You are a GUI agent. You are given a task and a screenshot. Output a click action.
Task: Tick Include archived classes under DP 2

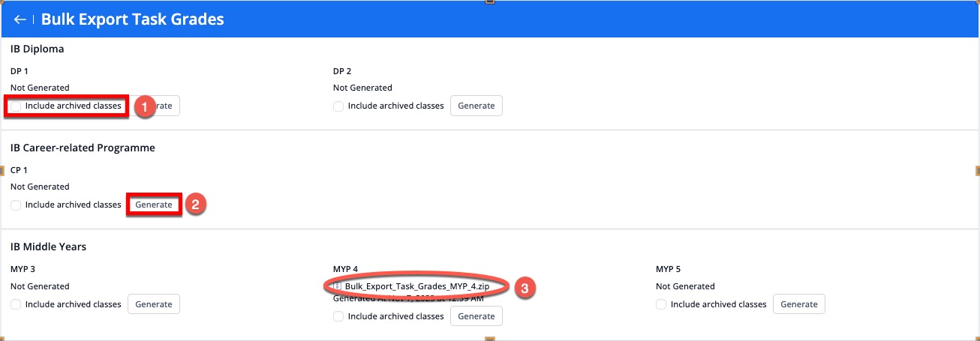[338, 106]
